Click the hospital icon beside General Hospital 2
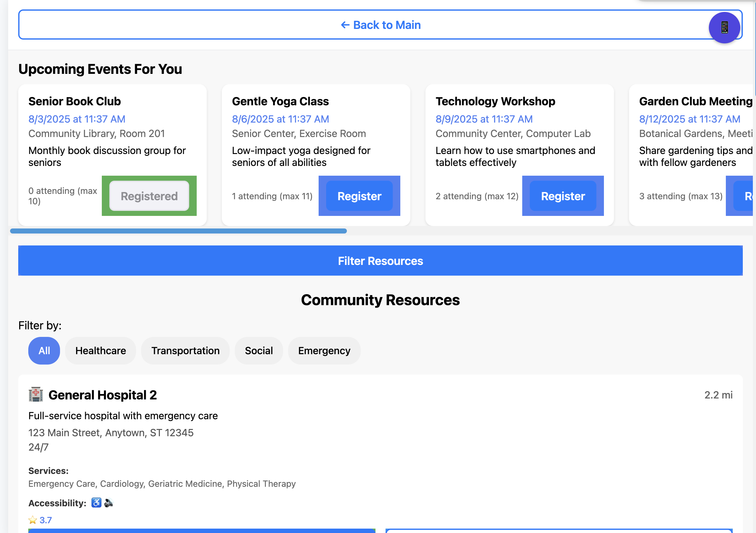Screen dimensions: 756x533 coord(36,394)
